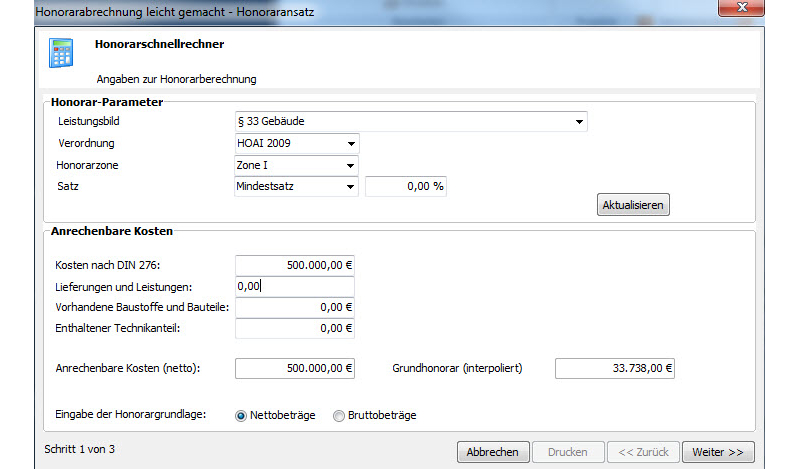This screenshot has height=469, width=800.
Task: Focus the Lieferungen und Leistungen input field
Action: pos(294,287)
